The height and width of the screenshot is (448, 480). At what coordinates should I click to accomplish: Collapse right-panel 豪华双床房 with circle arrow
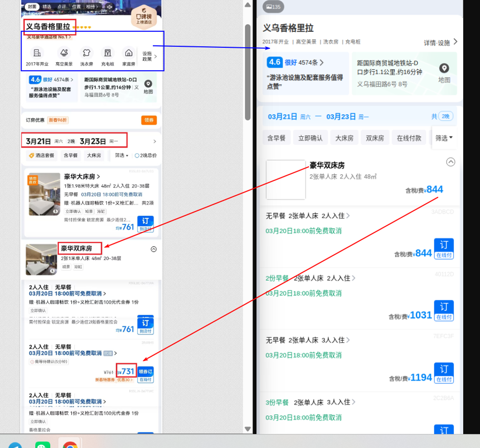(450, 162)
